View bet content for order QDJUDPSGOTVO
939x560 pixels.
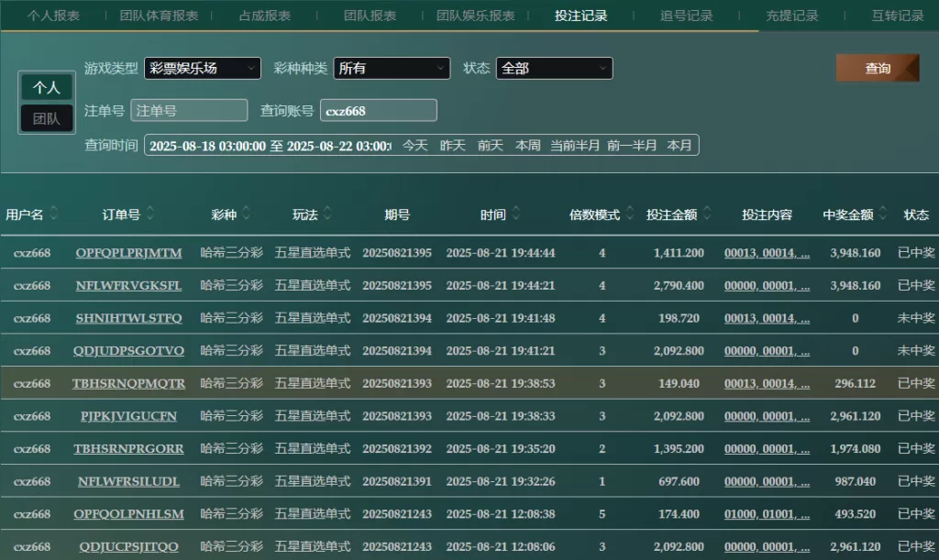(767, 351)
